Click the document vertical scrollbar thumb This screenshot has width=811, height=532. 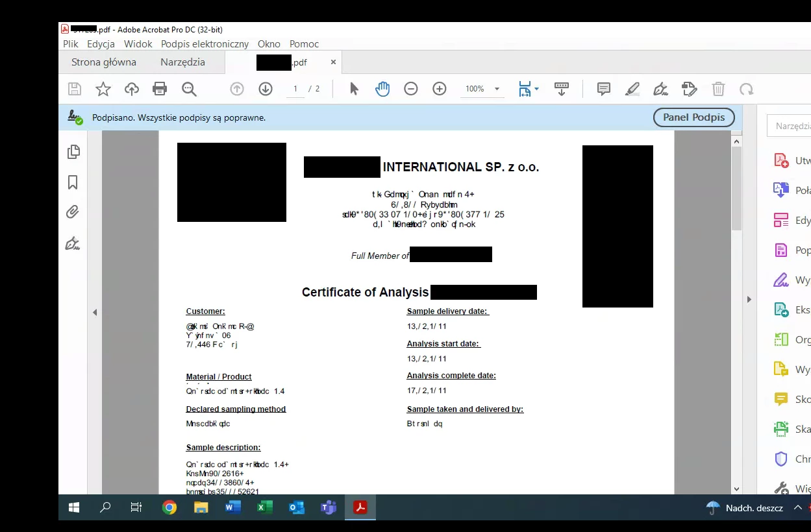pyautogui.click(x=736, y=188)
